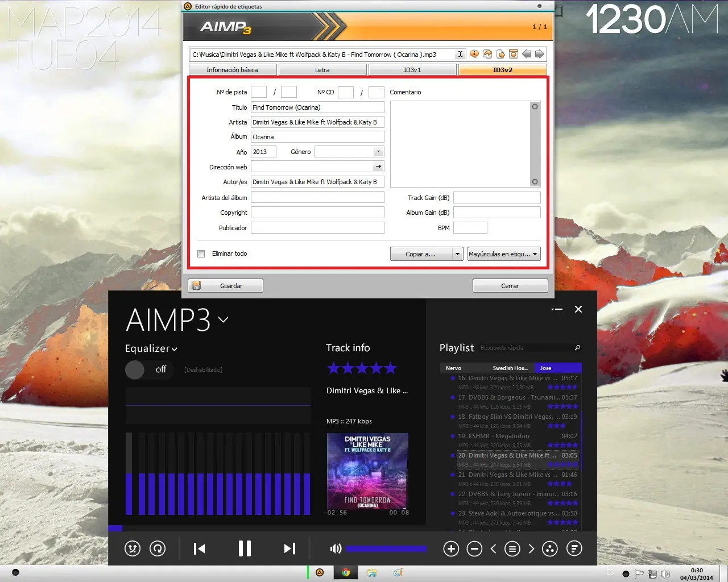Screen dimensions: 728x582
Task: Expand the AIMP3 title menu chevron
Action: pos(224,319)
